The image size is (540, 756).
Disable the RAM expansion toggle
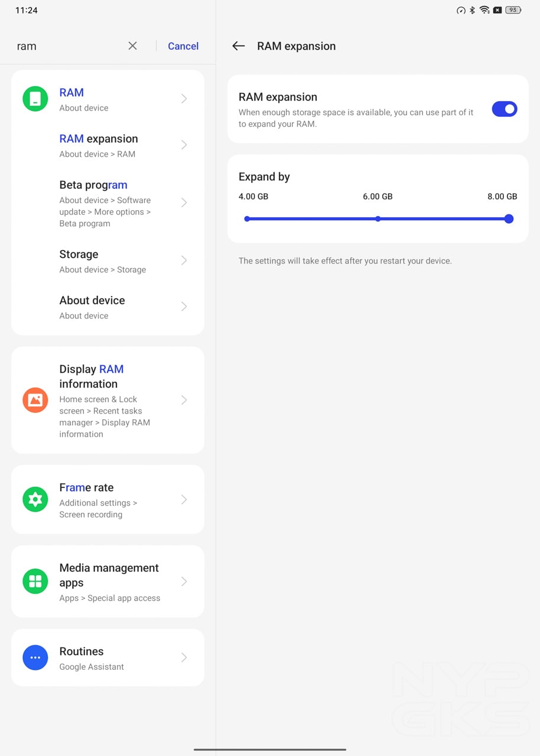click(505, 109)
